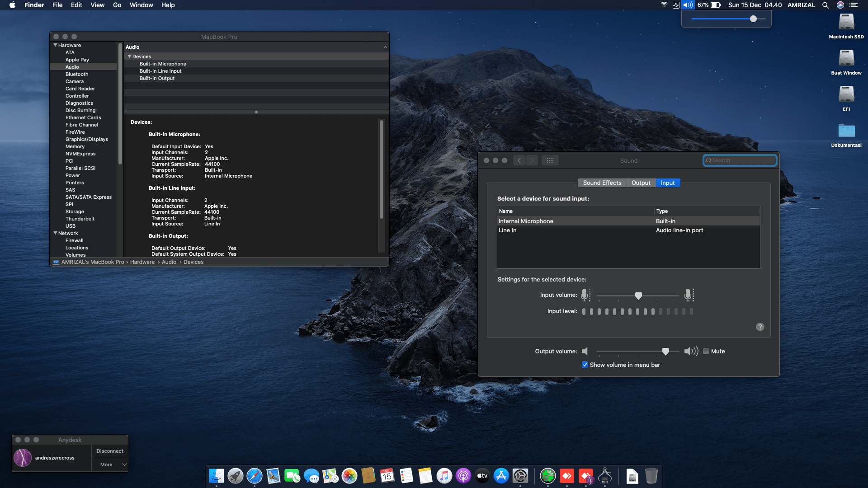Click the Show All preferences grid icon

pyautogui.click(x=550, y=160)
